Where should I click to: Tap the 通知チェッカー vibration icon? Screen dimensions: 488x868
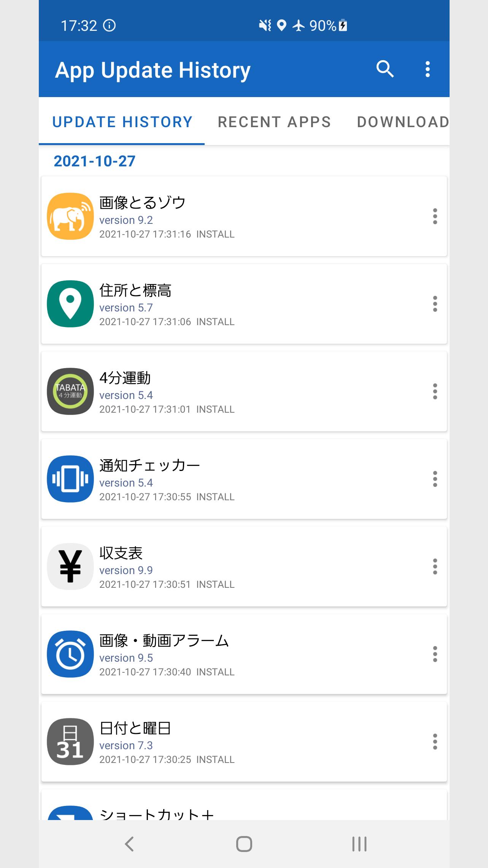pyautogui.click(x=70, y=479)
